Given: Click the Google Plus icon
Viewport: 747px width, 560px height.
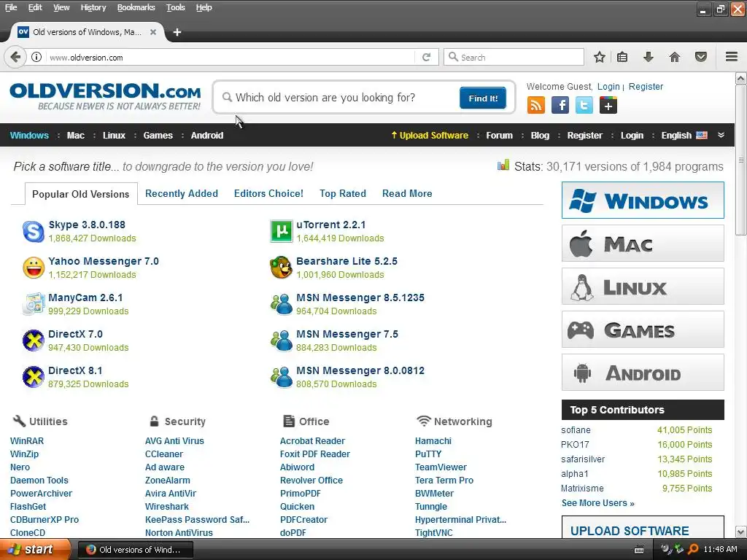Looking at the screenshot, I should click(x=608, y=105).
